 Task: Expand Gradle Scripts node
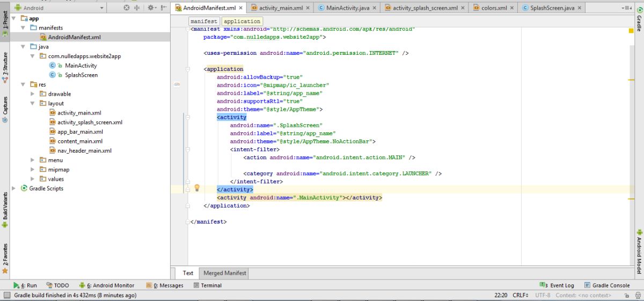click(14, 189)
